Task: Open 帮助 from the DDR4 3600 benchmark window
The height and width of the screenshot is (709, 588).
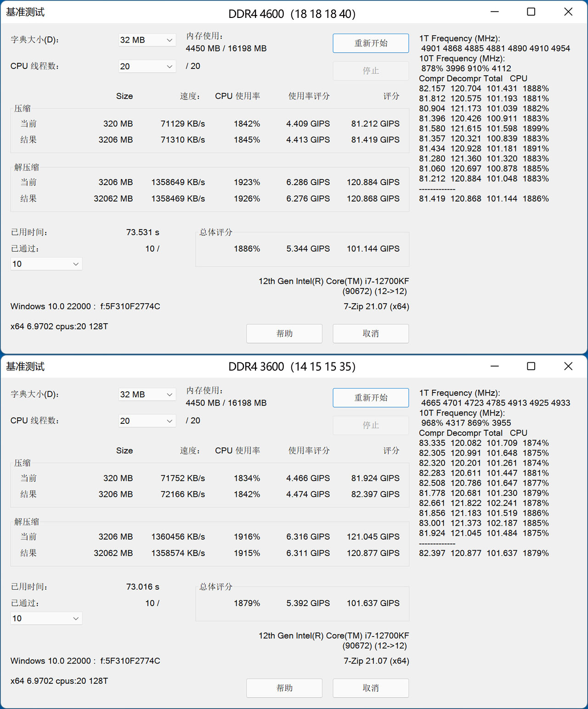Action: pos(284,688)
